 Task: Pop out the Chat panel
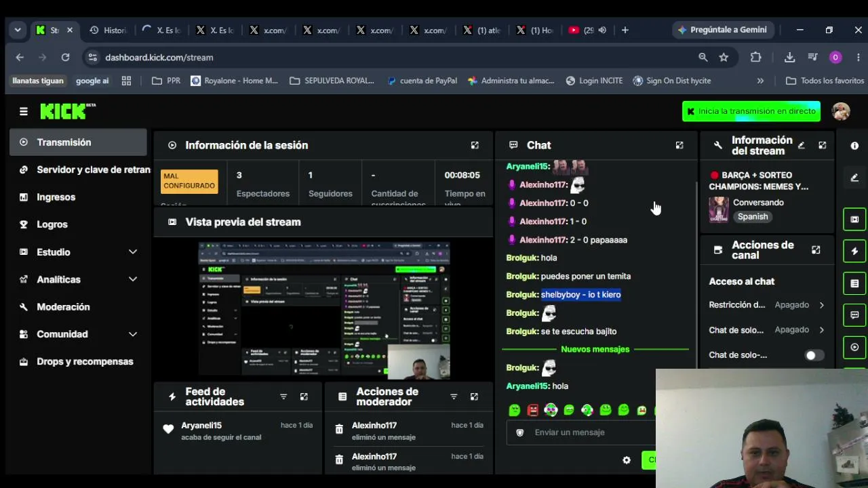(x=679, y=145)
